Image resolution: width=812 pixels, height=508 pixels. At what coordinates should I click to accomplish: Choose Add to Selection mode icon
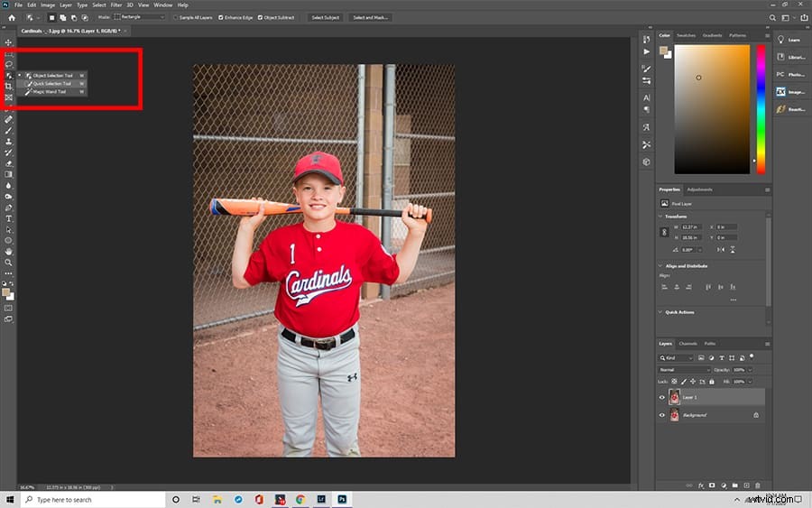(62, 18)
